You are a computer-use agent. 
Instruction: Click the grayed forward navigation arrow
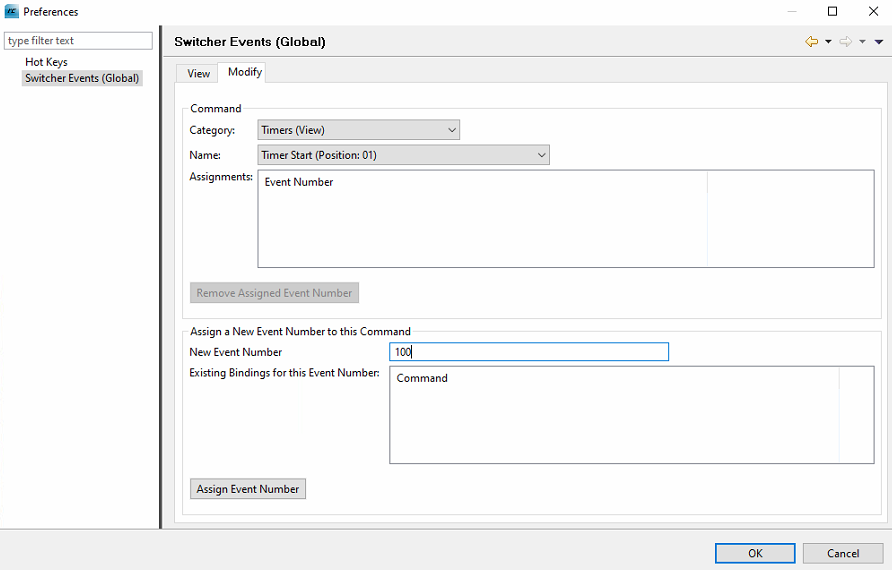click(845, 42)
